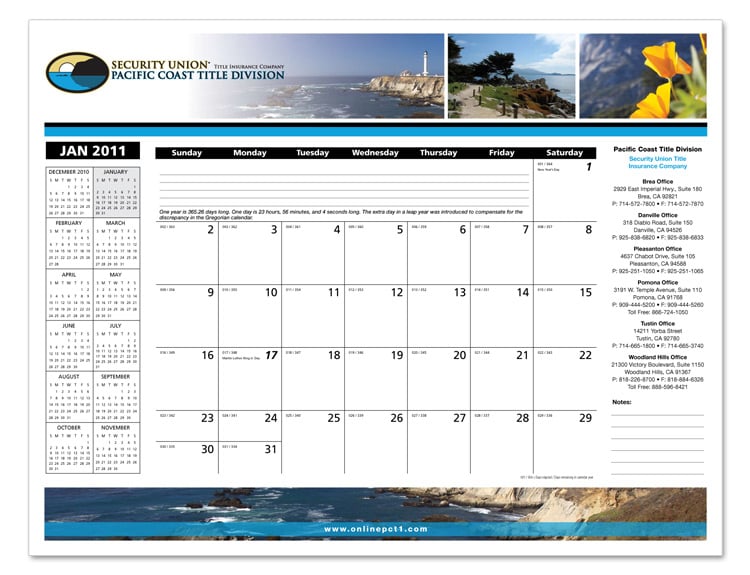Click the coastal walking path photo
The image size is (750, 575).
tap(511, 76)
